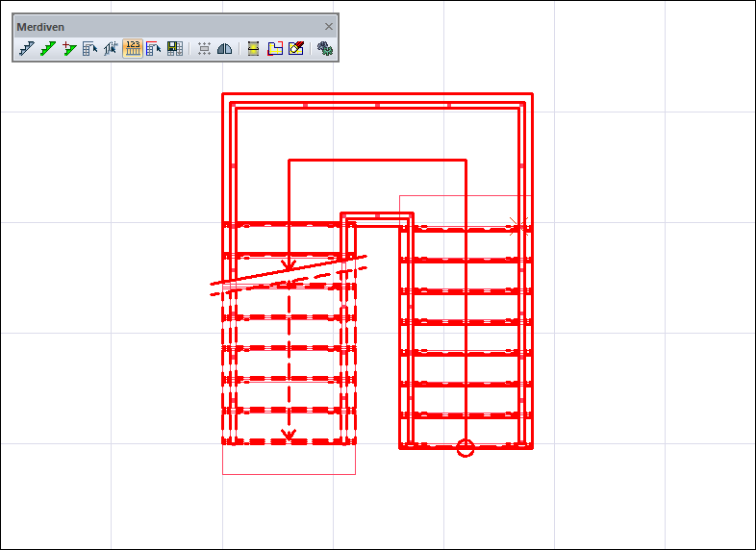Image resolution: width=756 pixels, height=550 pixels.
Task: Click the add stair icon with red plus
Action: 69,49
